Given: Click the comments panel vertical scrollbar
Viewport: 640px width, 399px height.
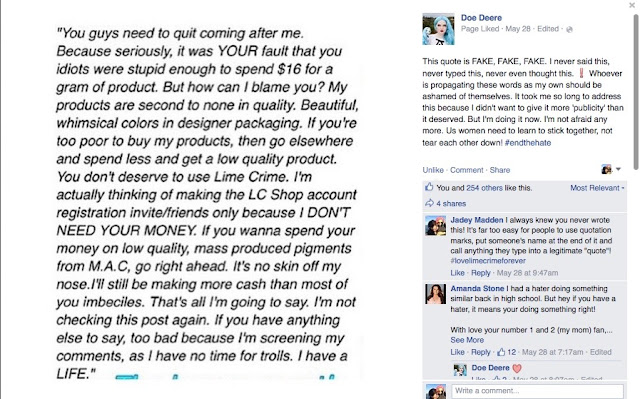Looking at the screenshot, I should (x=636, y=92).
